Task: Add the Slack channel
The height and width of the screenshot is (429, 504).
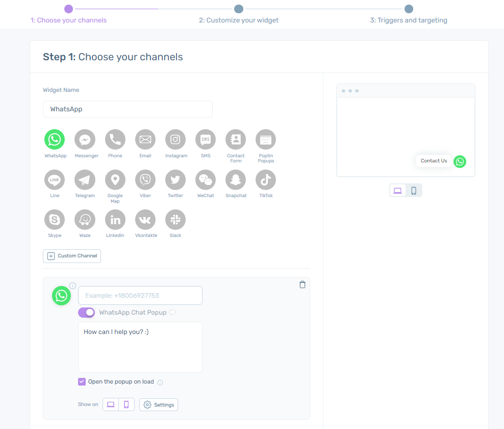Action: coord(175,220)
